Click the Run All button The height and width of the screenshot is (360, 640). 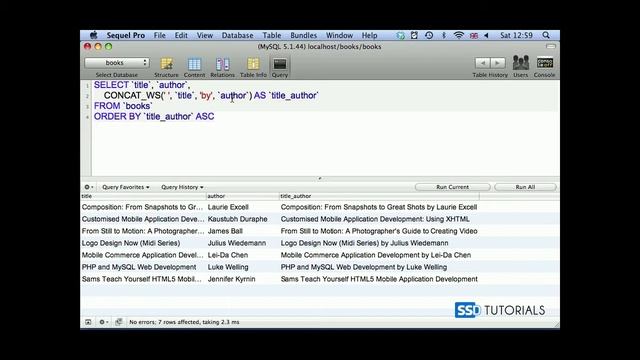[525, 187]
